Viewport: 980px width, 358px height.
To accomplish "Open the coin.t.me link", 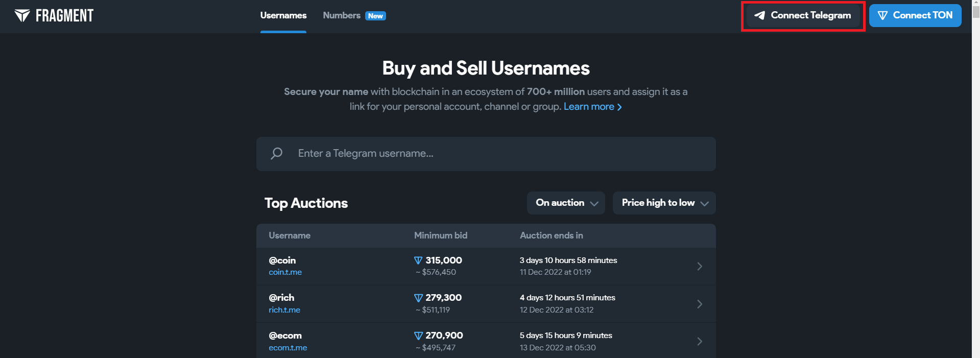I will pyautogui.click(x=285, y=272).
